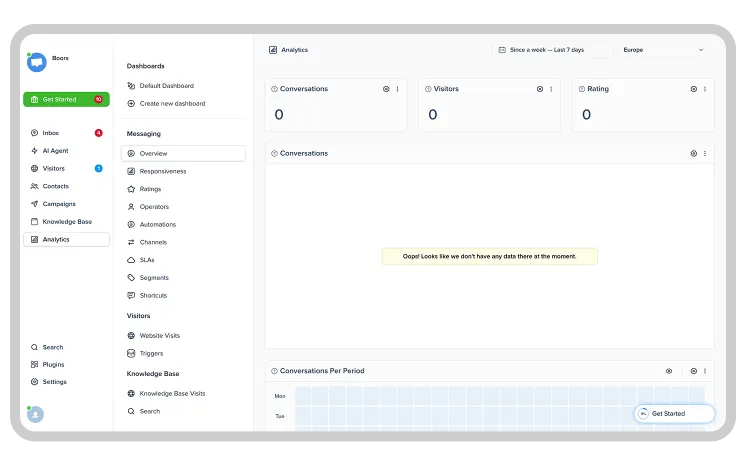Viewport: 746px width, 465px height.
Task: Click the Tue row label in heatmap
Action: (x=280, y=416)
